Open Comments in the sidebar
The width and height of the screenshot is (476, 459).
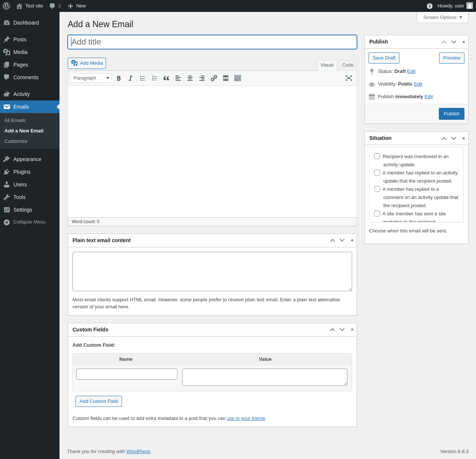tap(30, 77)
